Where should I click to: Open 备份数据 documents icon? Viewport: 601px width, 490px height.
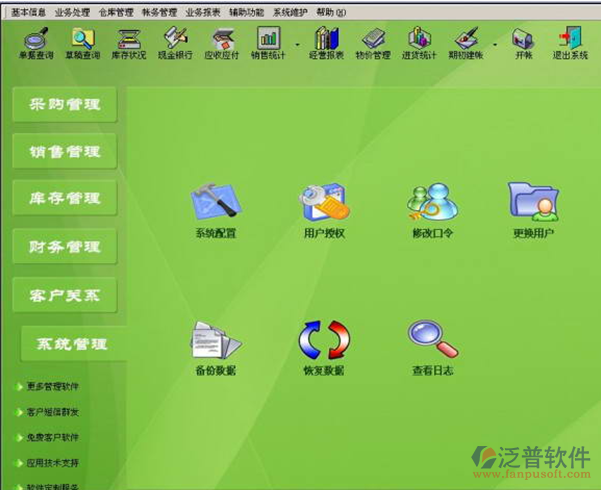click(x=216, y=340)
